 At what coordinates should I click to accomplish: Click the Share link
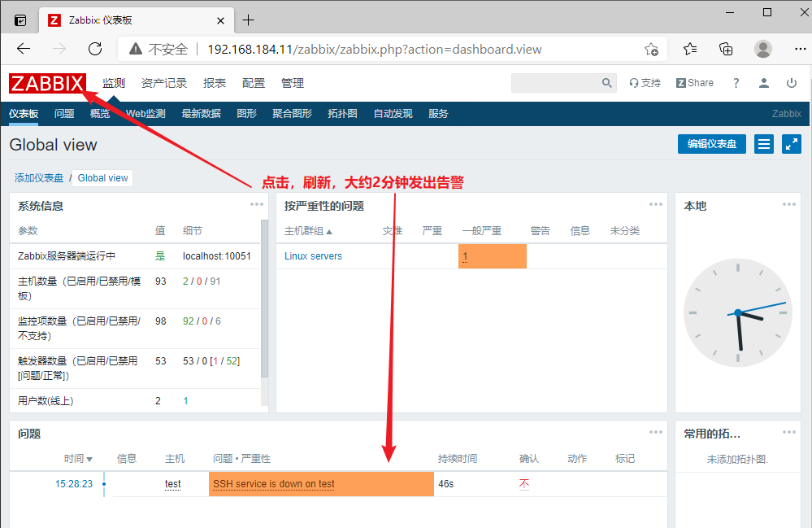pyautogui.click(x=694, y=83)
